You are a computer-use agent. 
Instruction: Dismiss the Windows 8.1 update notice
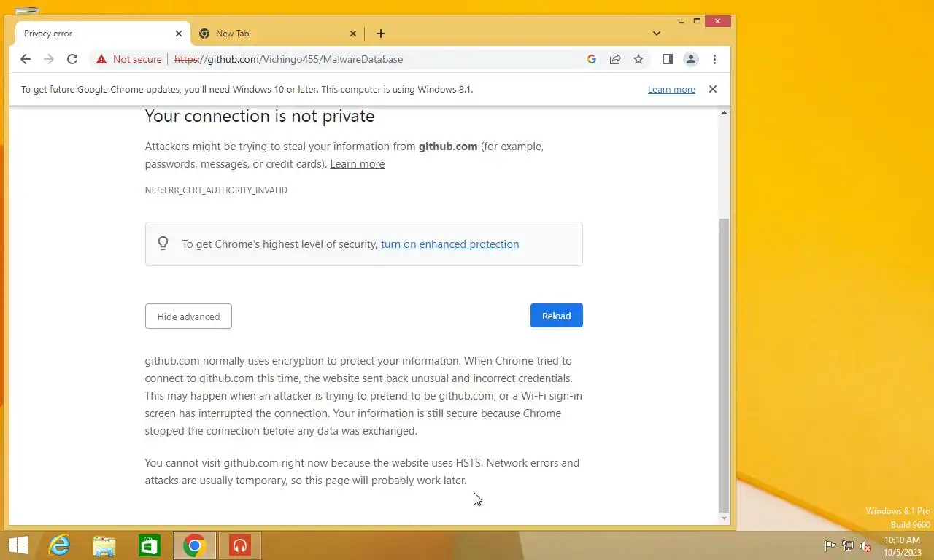713,89
